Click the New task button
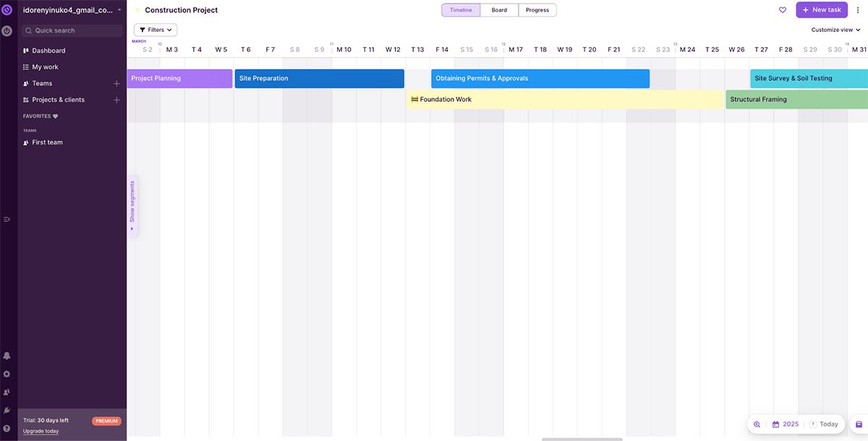 pyautogui.click(x=821, y=9)
